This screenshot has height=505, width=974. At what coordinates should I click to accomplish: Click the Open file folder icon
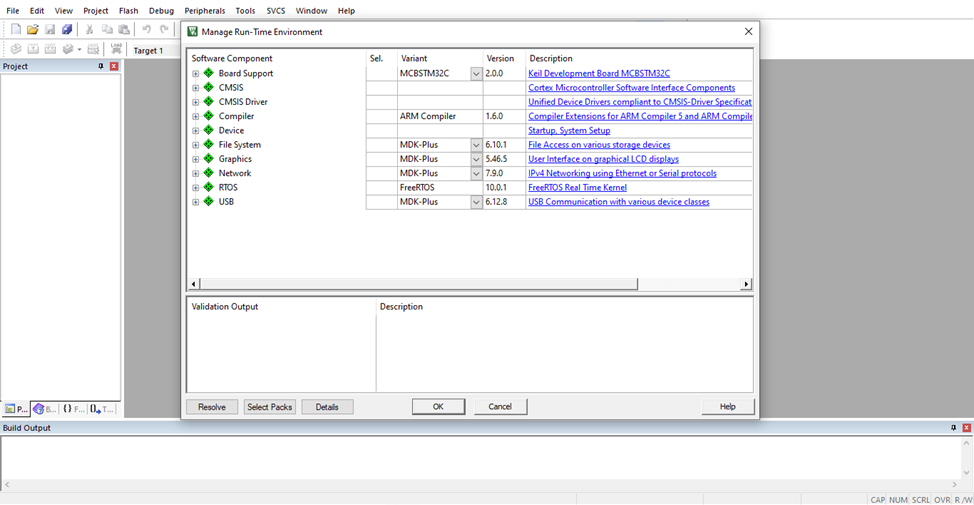pyautogui.click(x=33, y=29)
